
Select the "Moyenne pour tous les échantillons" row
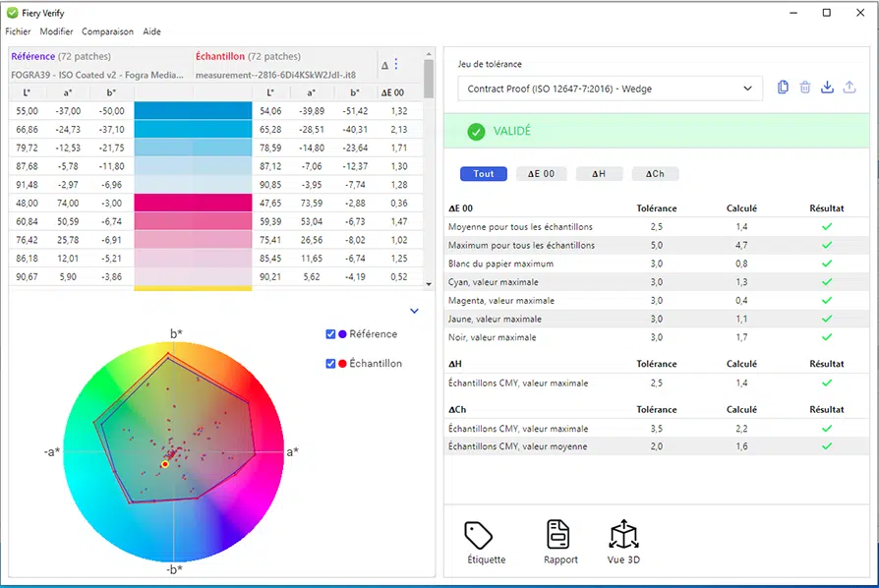coord(657,226)
